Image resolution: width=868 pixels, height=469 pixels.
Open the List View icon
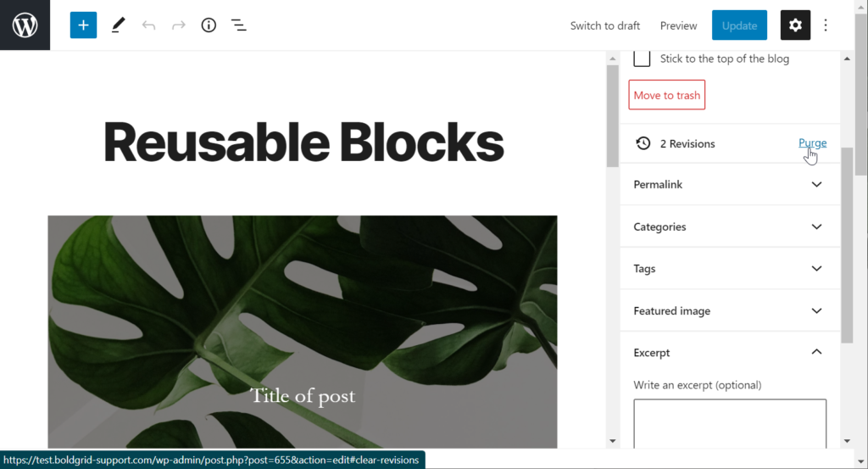(x=239, y=25)
